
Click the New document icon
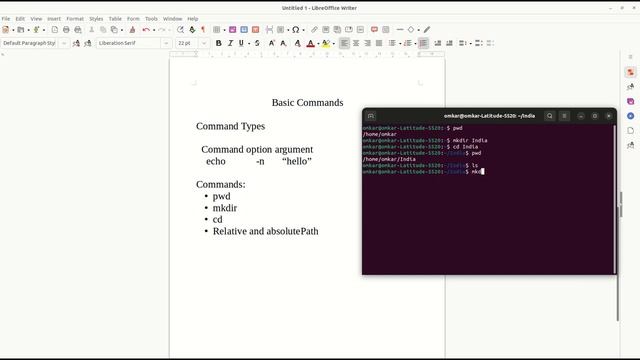(5, 30)
